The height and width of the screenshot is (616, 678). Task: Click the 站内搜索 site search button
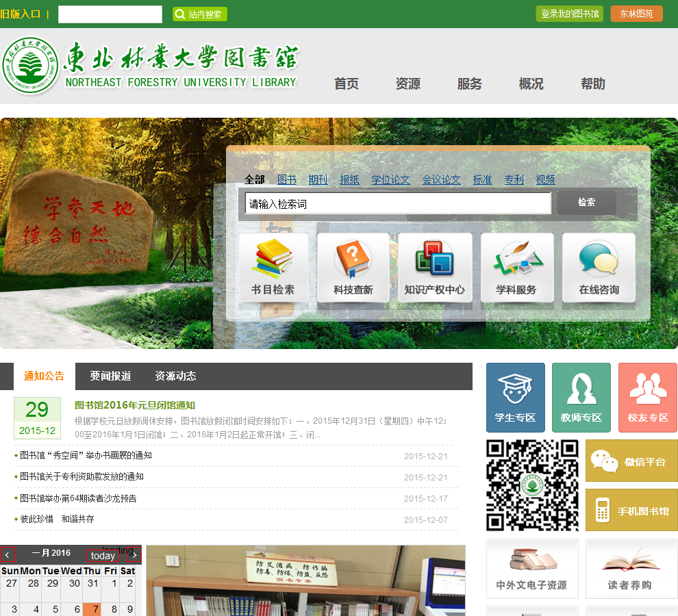pyautogui.click(x=200, y=14)
